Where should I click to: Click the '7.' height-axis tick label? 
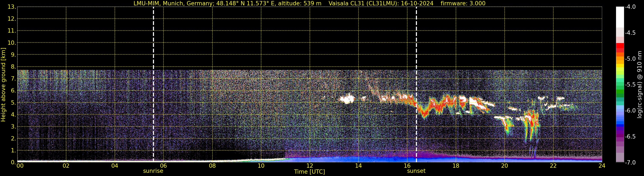(x=13, y=79)
